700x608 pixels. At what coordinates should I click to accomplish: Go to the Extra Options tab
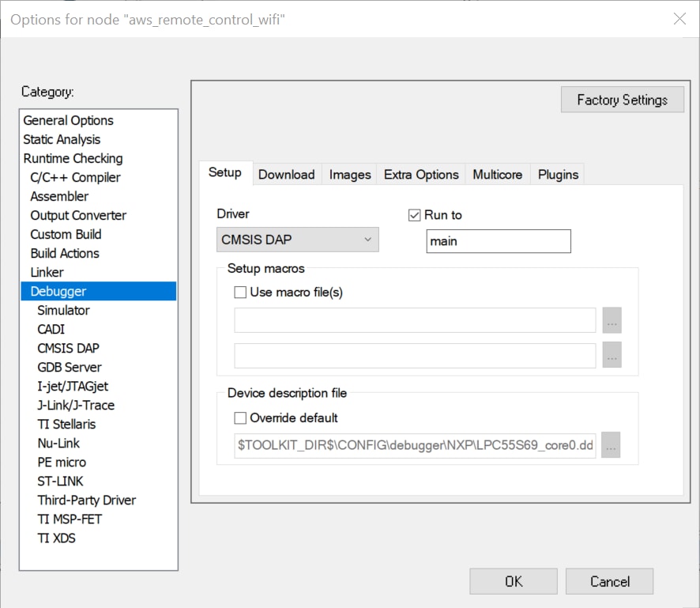click(421, 175)
